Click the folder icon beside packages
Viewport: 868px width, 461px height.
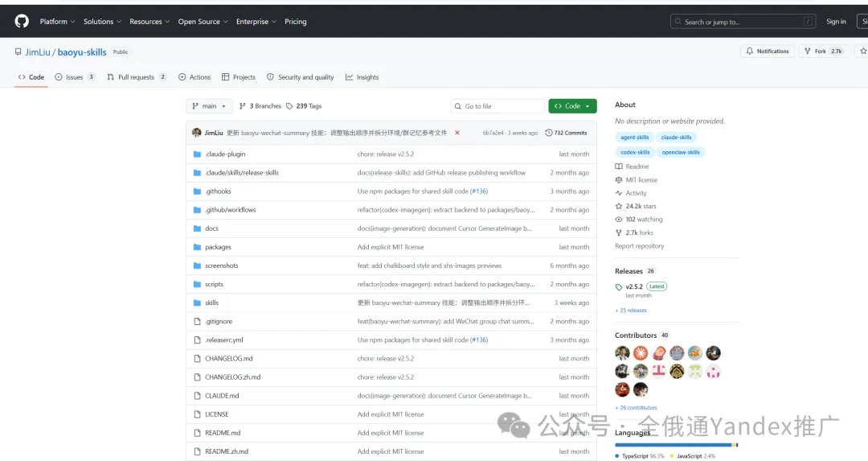pos(197,247)
